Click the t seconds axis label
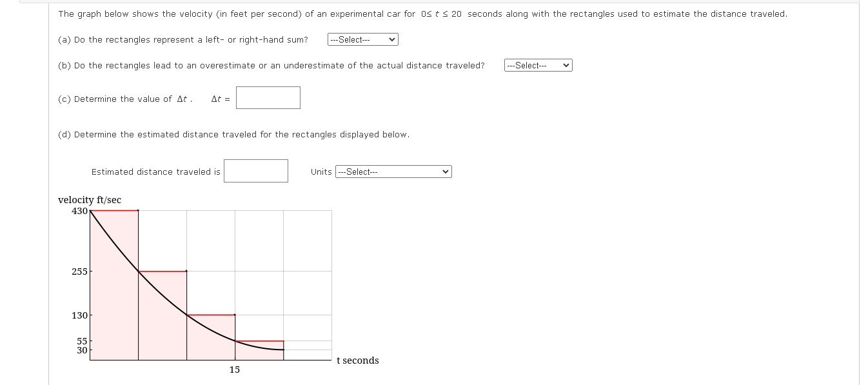 coord(357,360)
